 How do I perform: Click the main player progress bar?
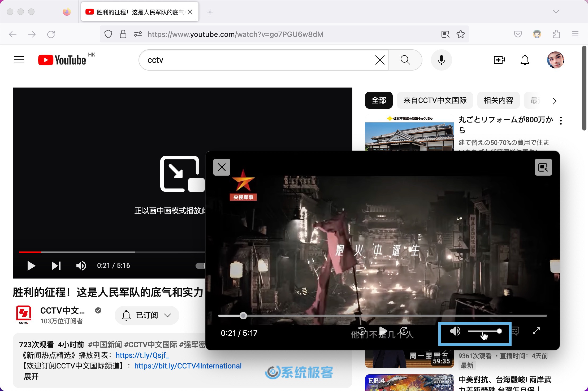112,252
